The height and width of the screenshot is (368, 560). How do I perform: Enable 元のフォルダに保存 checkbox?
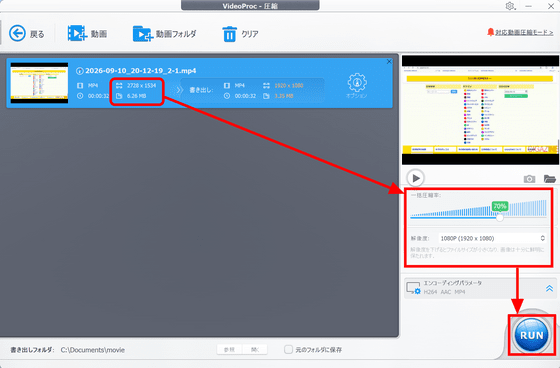click(288, 349)
